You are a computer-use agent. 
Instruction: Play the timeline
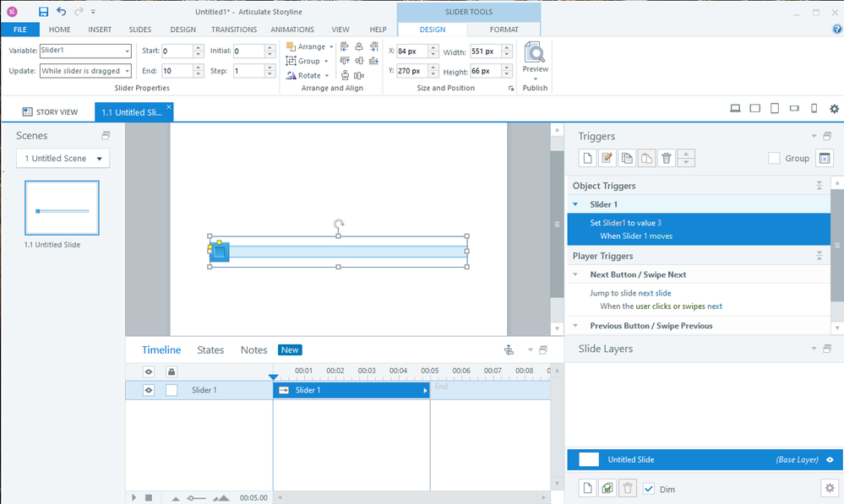[x=133, y=497]
